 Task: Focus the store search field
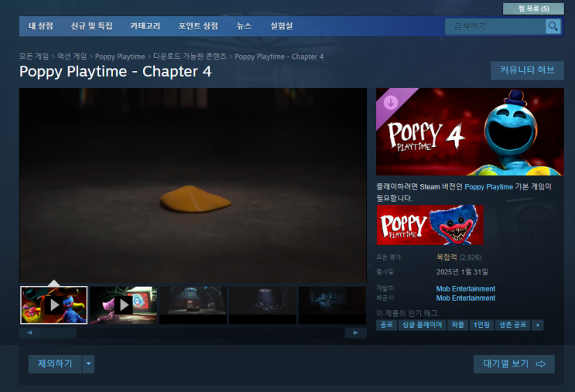495,26
